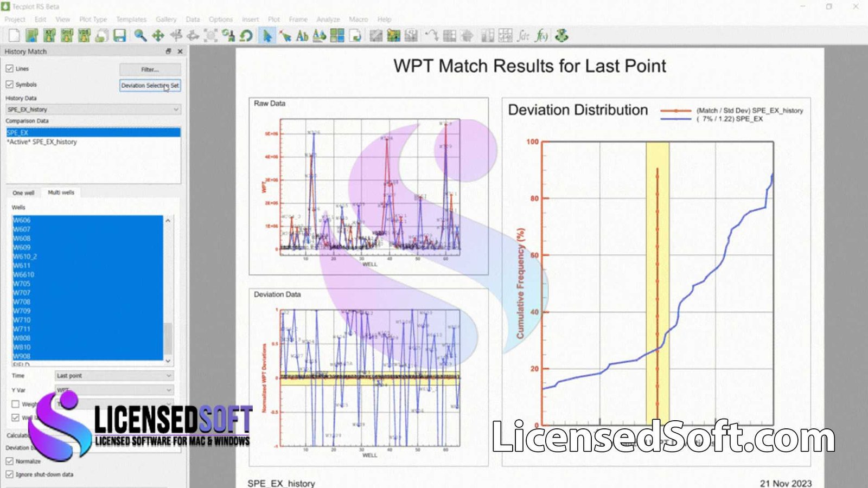The image size is (868, 488).
Task: Click the gray image export icon
Action: click(376, 36)
